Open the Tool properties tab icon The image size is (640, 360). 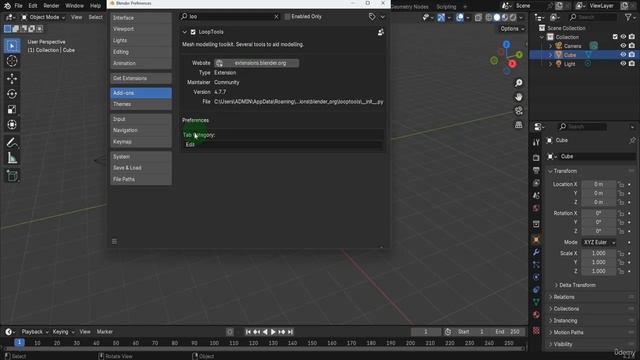[536, 142]
